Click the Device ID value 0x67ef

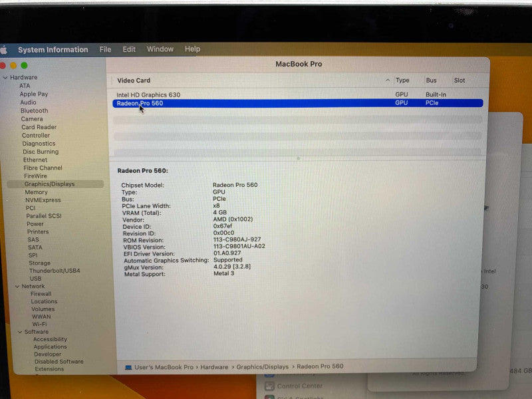pyautogui.click(x=223, y=226)
